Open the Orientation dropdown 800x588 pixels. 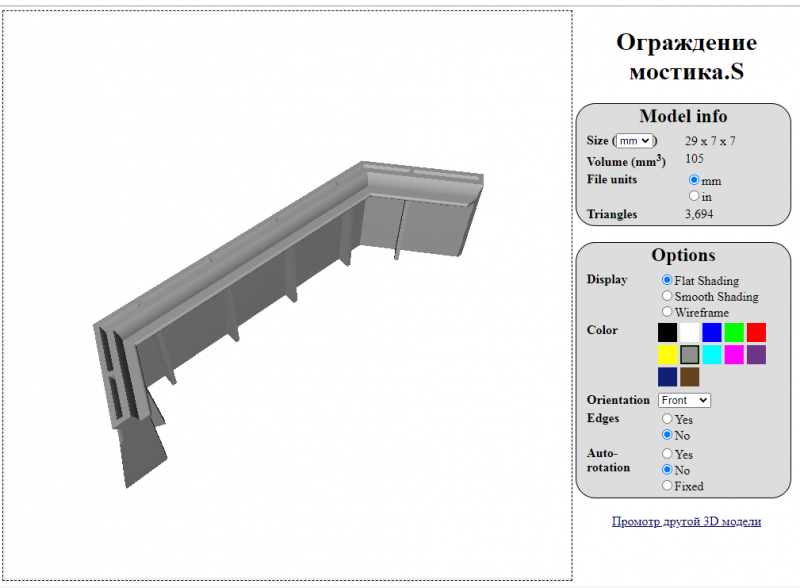tap(684, 400)
